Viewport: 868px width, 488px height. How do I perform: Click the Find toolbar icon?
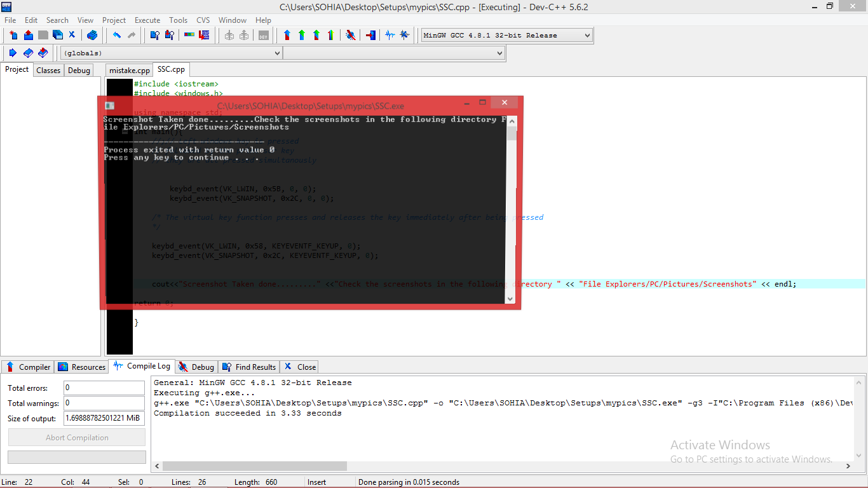154,35
